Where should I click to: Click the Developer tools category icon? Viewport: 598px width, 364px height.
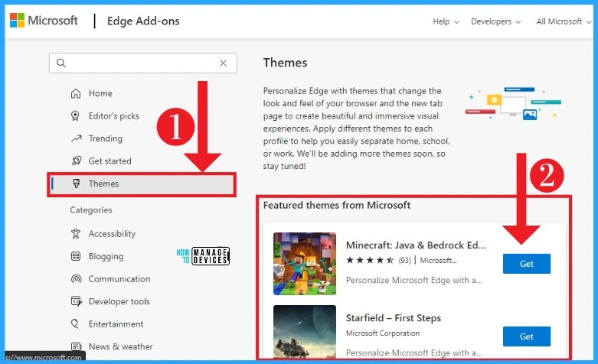pos(77,301)
